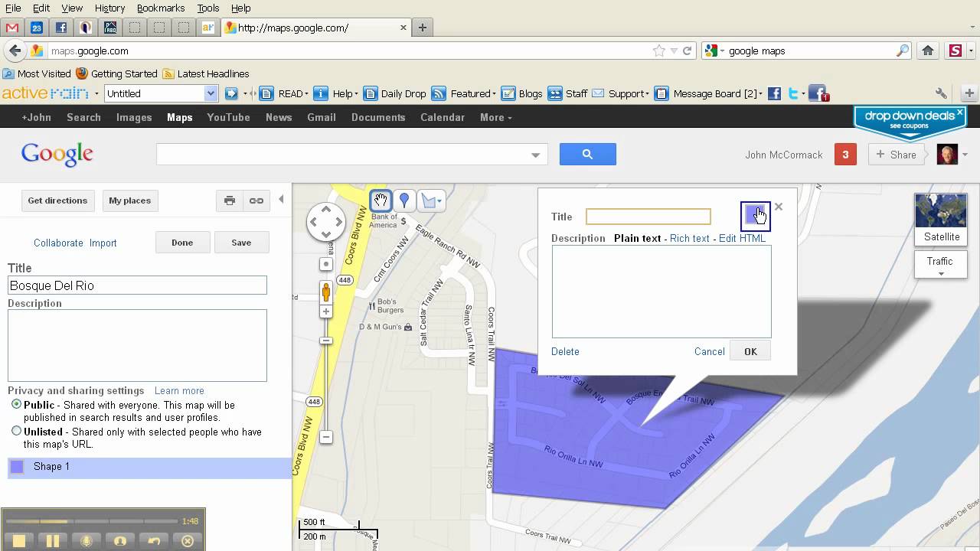
Task: Open the browser History menu
Action: click(109, 8)
